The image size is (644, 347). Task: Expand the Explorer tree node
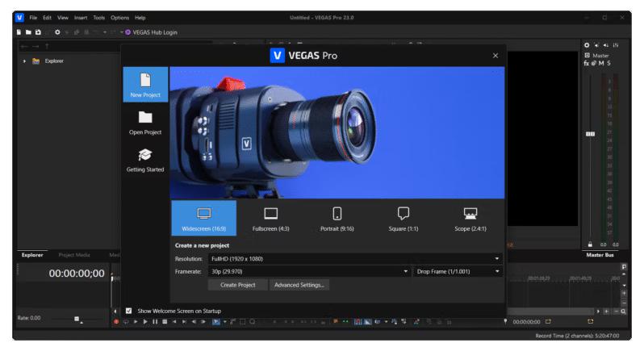24,61
